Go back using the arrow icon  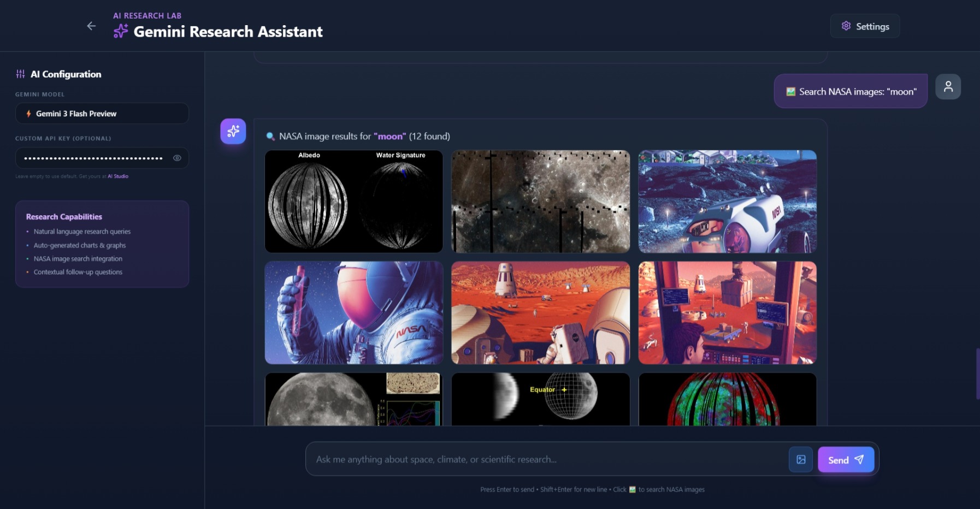click(91, 26)
